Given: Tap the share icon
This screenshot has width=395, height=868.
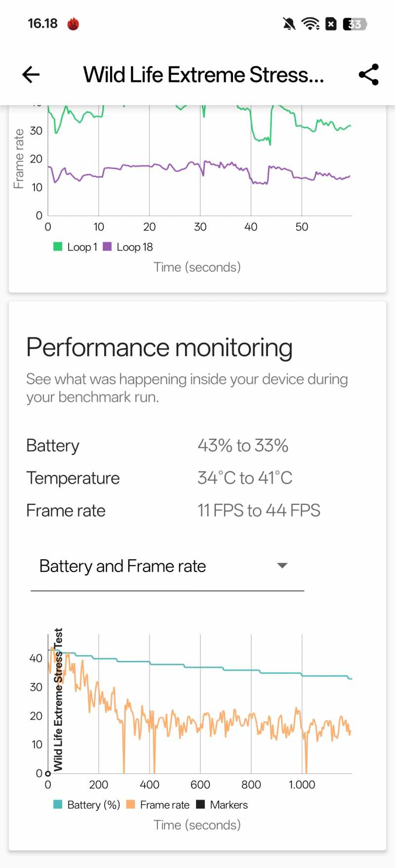Looking at the screenshot, I should [x=368, y=74].
